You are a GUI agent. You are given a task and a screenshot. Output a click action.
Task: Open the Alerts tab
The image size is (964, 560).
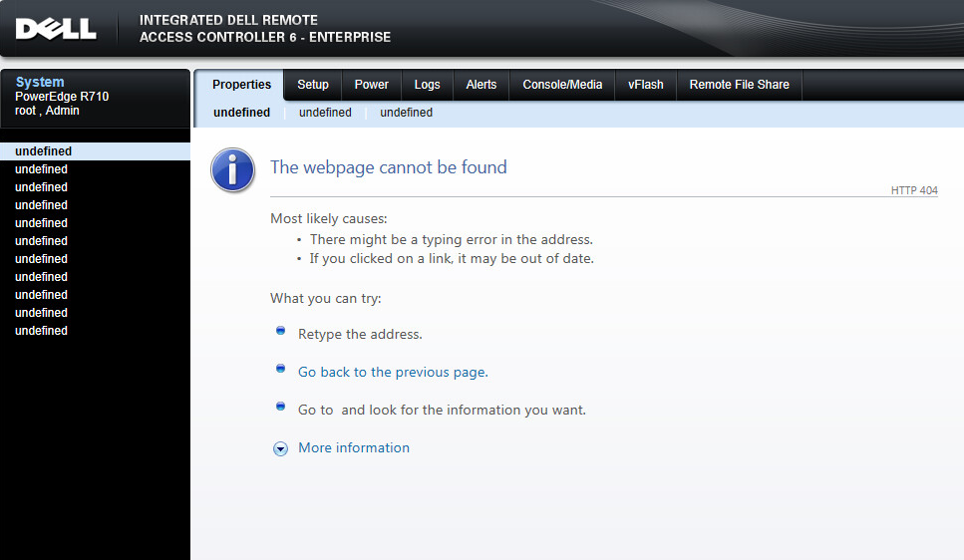(482, 85)
